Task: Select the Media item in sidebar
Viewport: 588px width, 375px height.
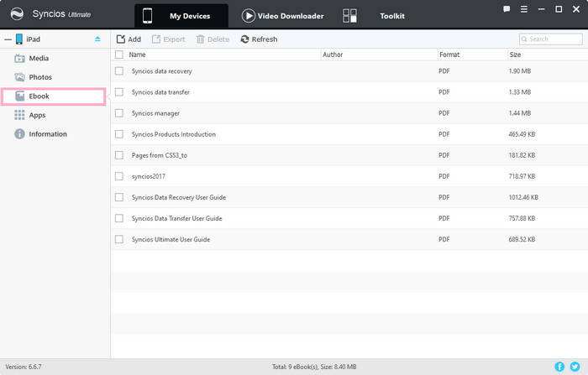Action: pos(39,59)
